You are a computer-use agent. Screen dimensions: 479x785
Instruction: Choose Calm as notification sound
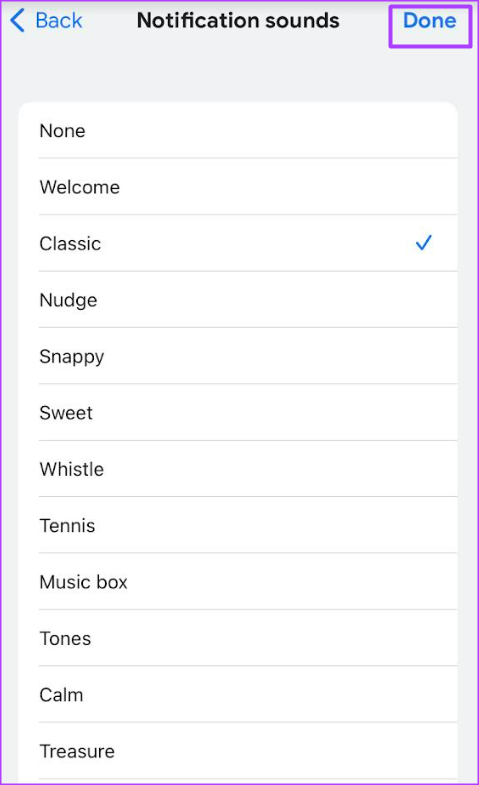(238, 695)
